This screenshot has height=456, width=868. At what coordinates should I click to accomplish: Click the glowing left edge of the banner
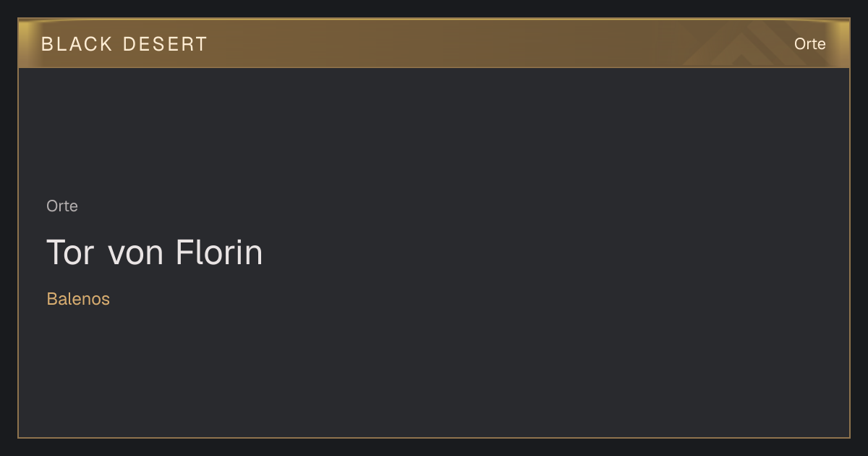point(25,43)
